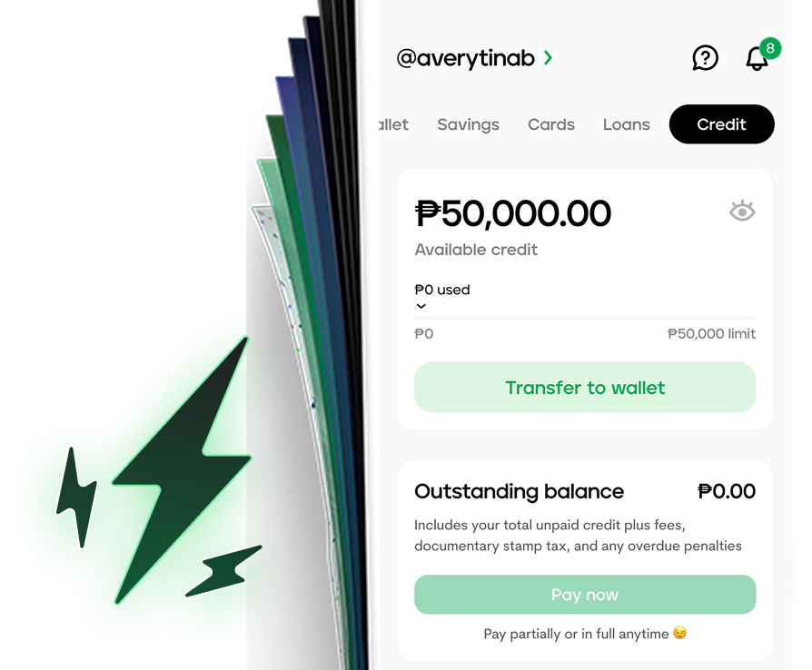Screen dimensions: 812x670
Task: Switch to the Savings tab
Action: [468, 124]
